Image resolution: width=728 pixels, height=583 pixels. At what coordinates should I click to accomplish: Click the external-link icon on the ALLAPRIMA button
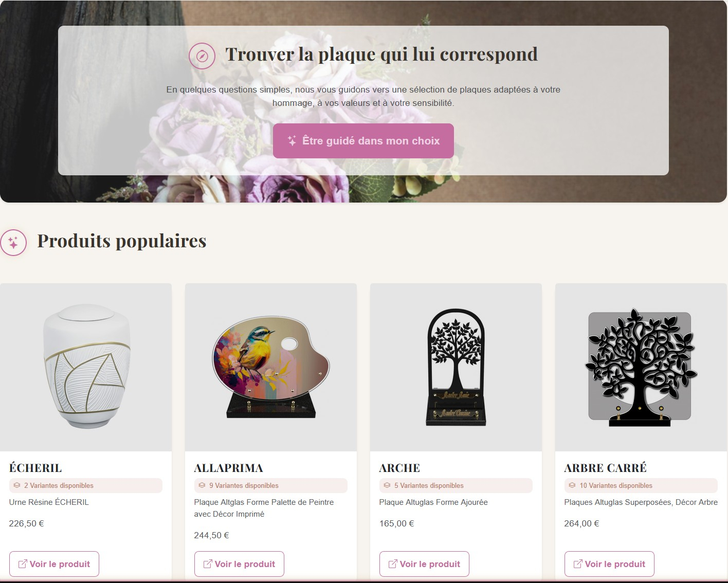(x=208, y=564)
